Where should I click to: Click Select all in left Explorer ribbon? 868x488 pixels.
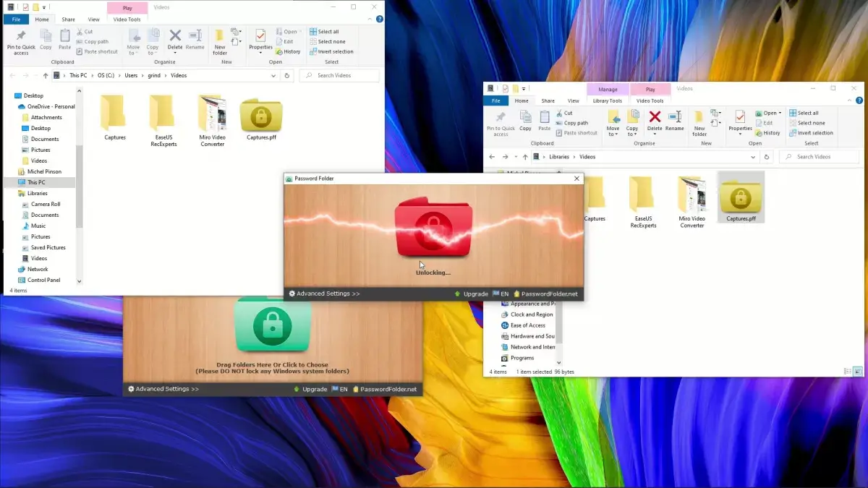pyautogui.click(x=323, y=32)
